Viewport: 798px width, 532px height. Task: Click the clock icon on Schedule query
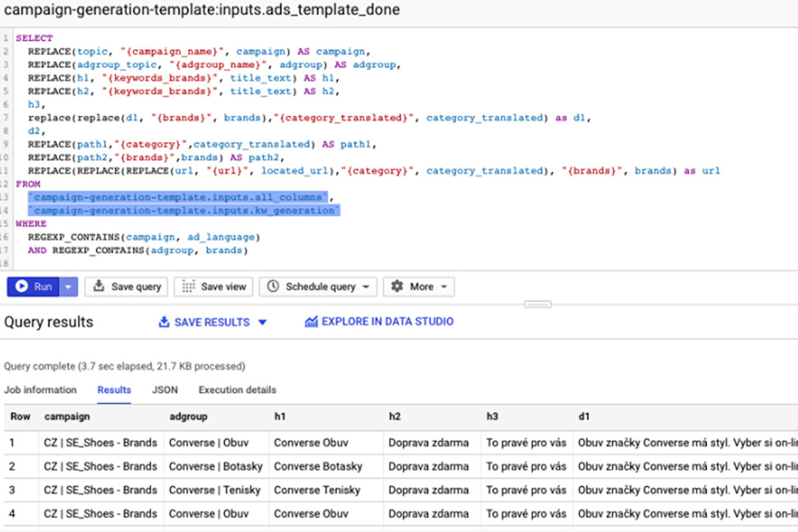click(x=273, y=286)
